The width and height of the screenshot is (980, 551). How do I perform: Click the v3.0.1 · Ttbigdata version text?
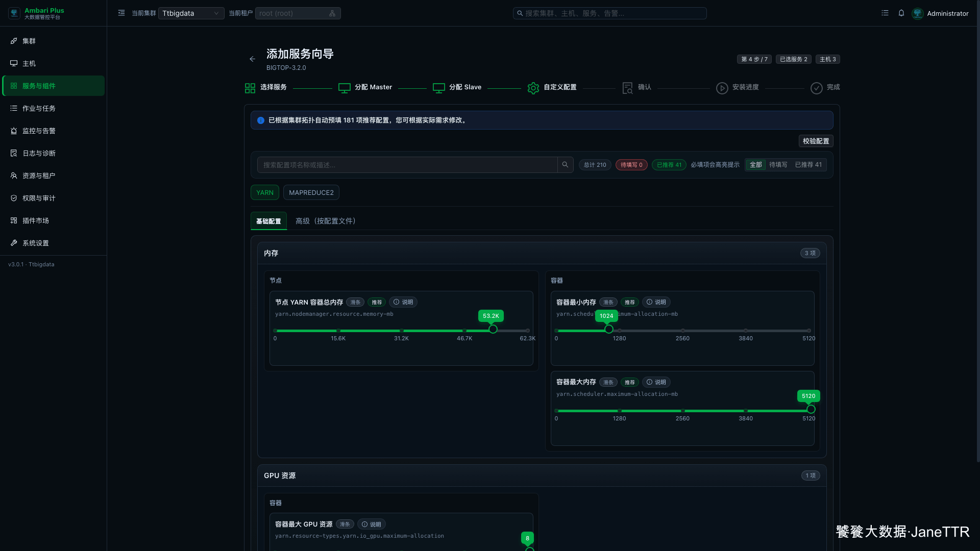(x=31, y=264)
